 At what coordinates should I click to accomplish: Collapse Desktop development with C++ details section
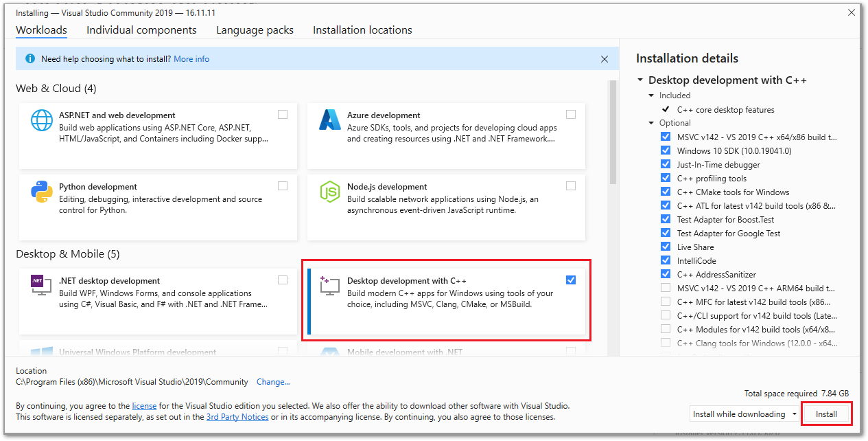tap(640, 80)
